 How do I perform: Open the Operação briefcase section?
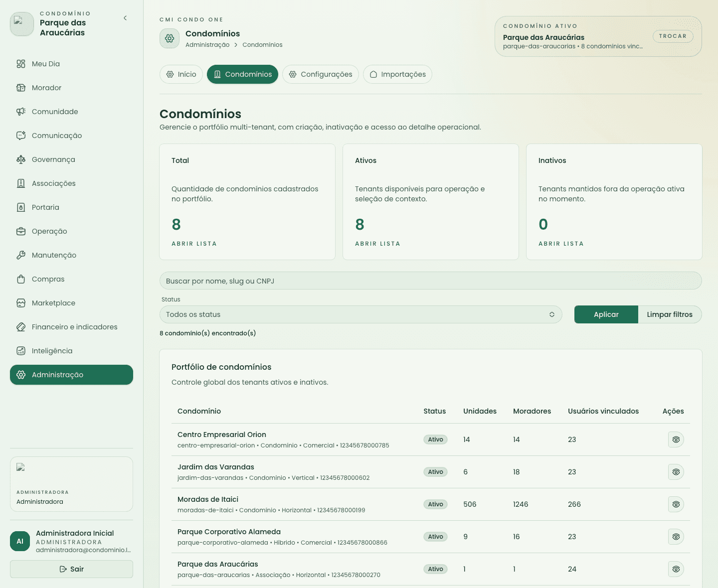(71, 231)
